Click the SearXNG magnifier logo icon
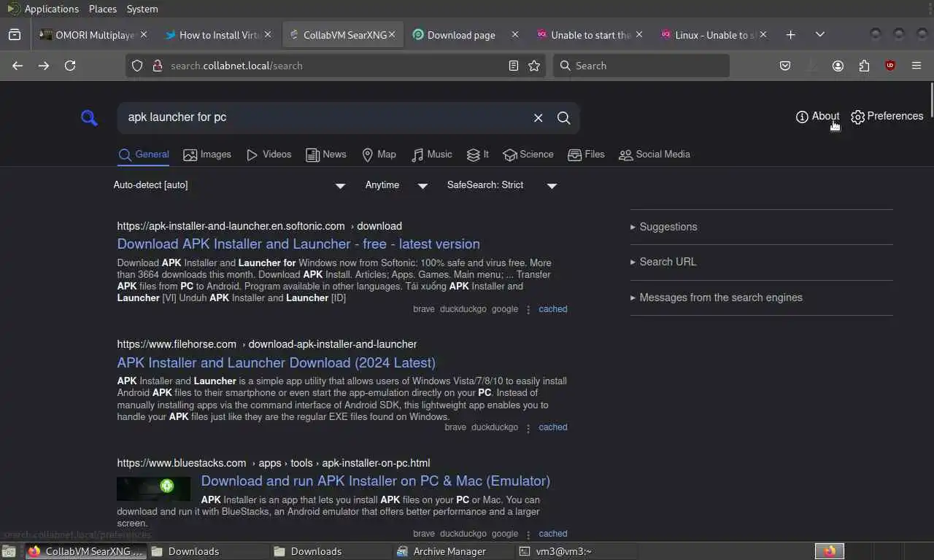This screenshot has width=934, height=560. click(x=89, y=117)
